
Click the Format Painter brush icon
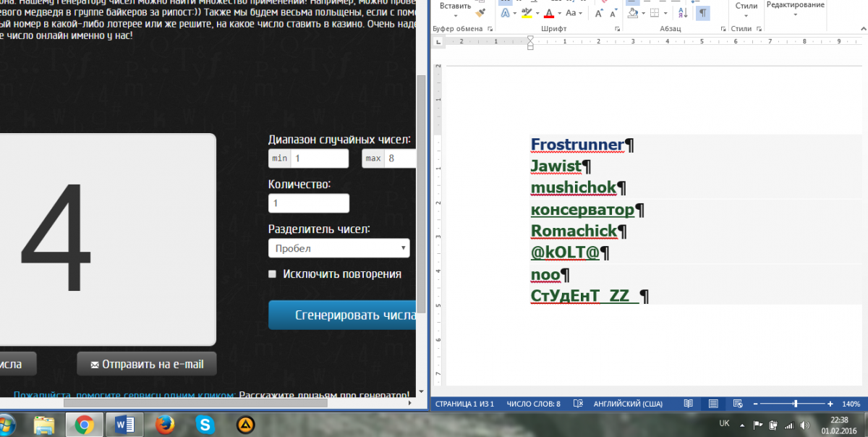[x=480, y=13]
